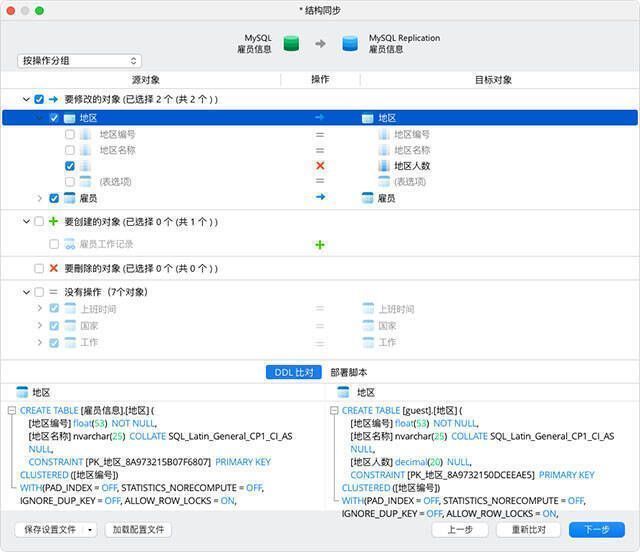Click the 下一步 button

click(x=597, y=530)
